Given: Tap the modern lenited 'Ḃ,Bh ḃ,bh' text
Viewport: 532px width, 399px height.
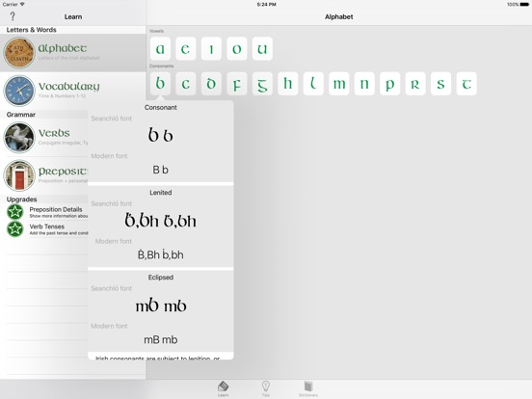Looking at the screenshot, I should (x=161, y=254).
